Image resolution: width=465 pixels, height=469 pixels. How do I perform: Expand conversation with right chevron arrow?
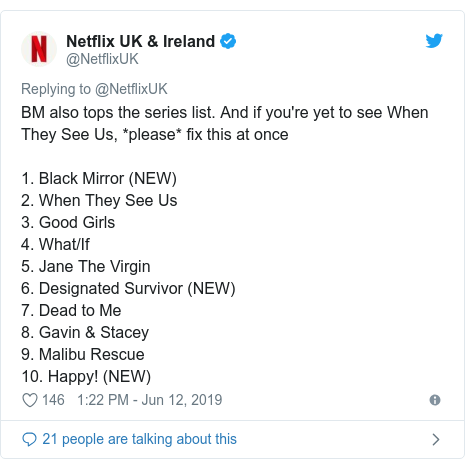pyautogui.click(x=436, y=439)
